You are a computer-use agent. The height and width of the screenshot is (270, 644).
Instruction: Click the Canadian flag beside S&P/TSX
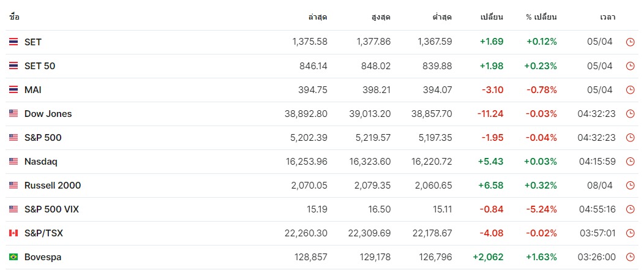pos(13,233)
